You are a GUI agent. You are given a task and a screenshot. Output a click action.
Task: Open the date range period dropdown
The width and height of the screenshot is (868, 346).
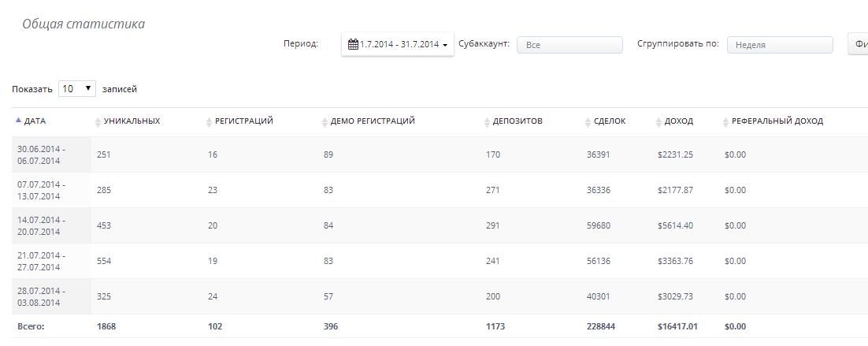pos(398,45)
